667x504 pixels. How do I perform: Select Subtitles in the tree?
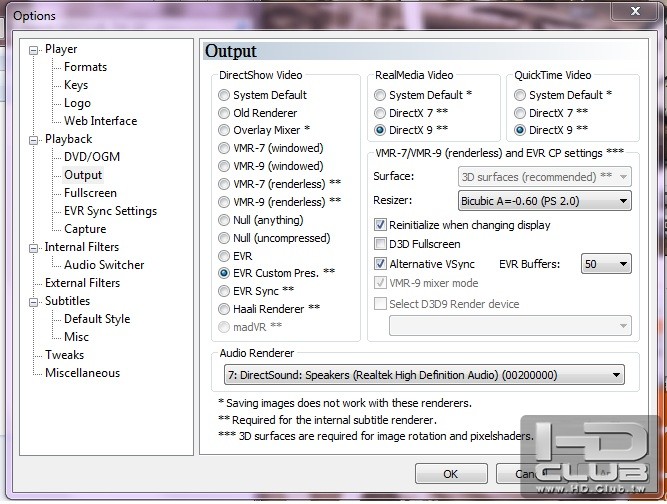pyautogui.click(x=68, y=301)
